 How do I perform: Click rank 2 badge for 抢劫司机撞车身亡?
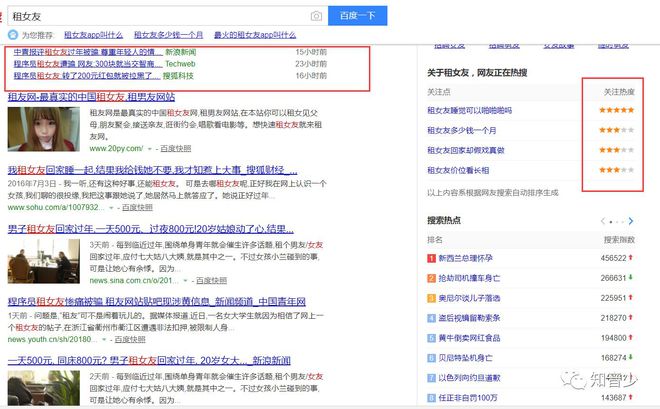click(x=431, y=278)
